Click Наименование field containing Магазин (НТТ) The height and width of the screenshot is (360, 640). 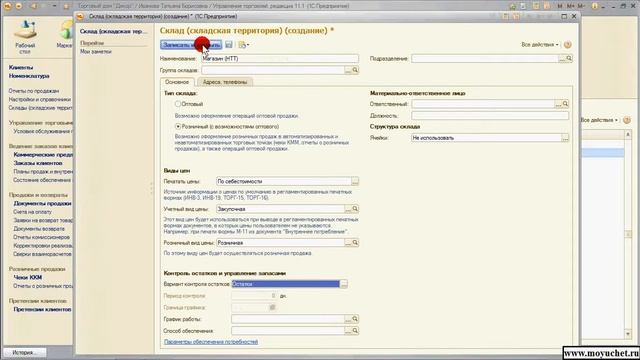(280, 58)
